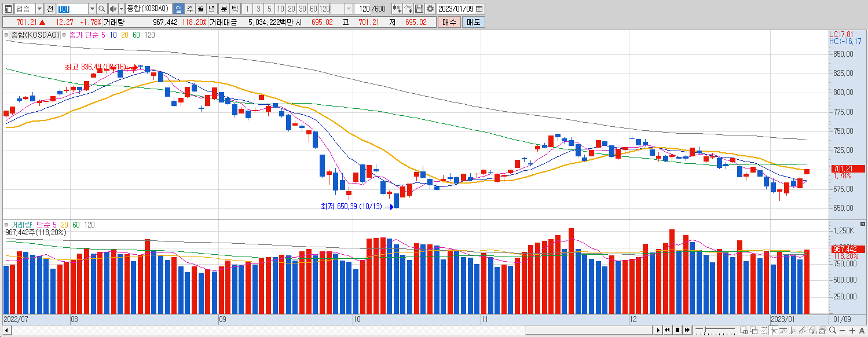Image resolution: width=868 pixels, height=337 pixels.
Task: Click the 3 interval button
Action: click(258, 9)
